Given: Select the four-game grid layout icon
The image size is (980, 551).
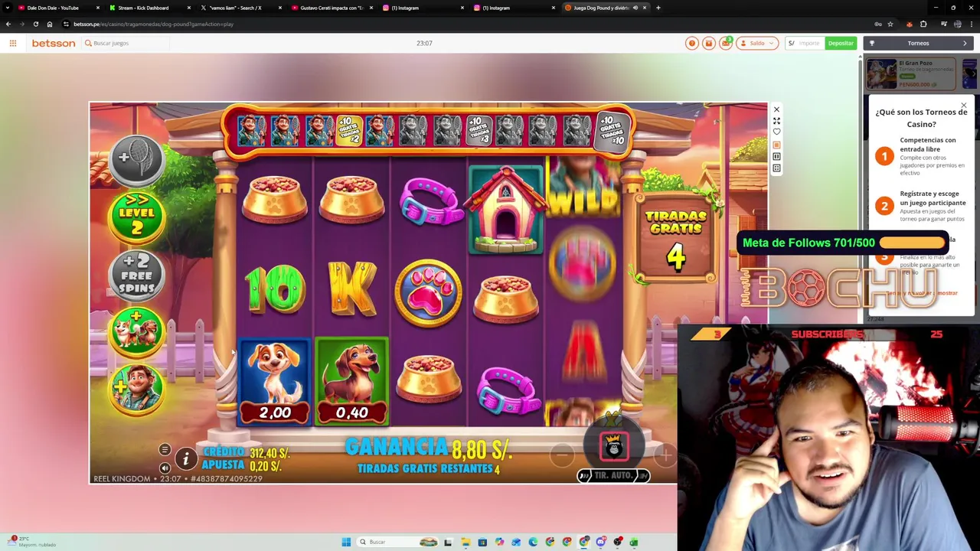Looking at the screenshot, I should [x=776, y=168].
